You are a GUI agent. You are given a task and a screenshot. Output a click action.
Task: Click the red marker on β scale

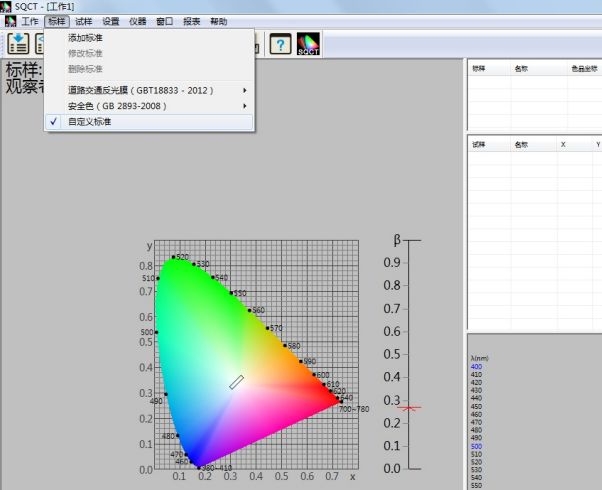click(408, 407)
